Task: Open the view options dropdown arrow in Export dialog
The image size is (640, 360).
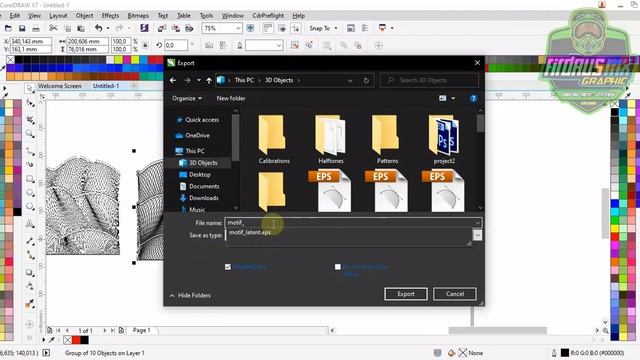Action: pyautogui.click(x=453, y=98)
